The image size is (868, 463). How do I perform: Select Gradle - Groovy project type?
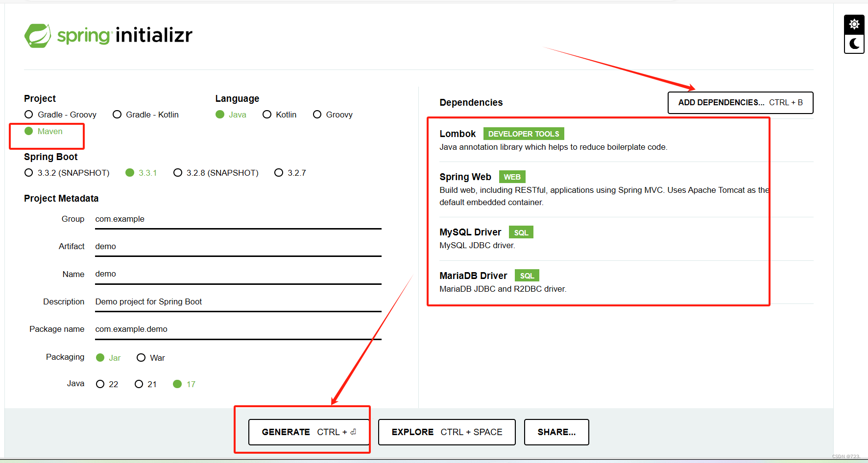tap(61, 115)
